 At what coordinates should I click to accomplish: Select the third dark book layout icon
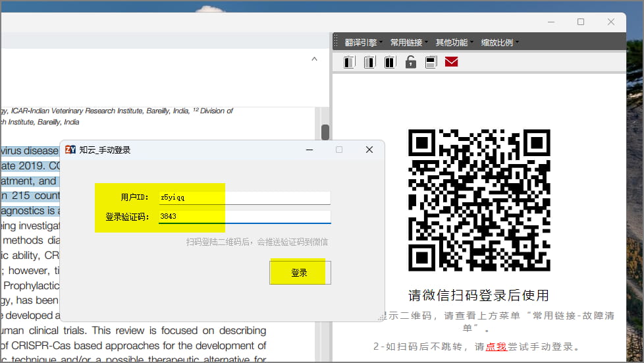[390, 62]
